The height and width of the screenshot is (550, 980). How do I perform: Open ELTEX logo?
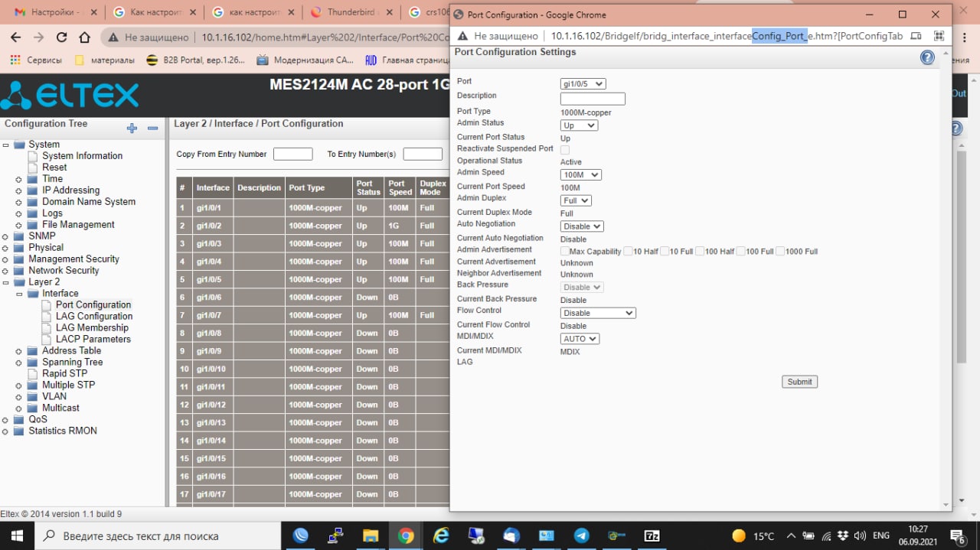coord(70,96)
